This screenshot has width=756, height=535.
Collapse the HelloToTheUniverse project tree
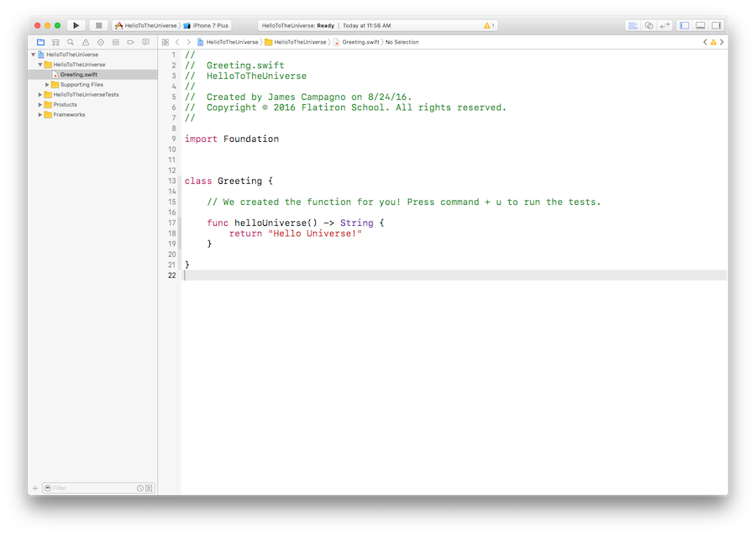31,54
